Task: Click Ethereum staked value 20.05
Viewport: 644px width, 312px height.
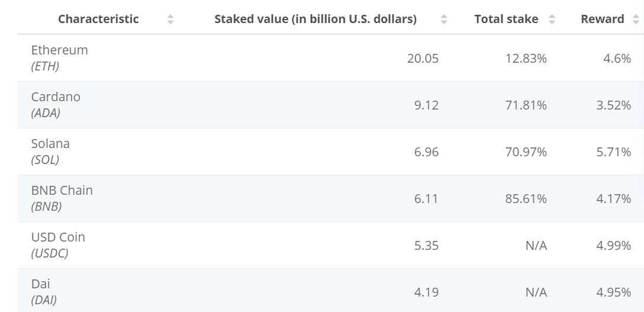Action: click(423, 59)
